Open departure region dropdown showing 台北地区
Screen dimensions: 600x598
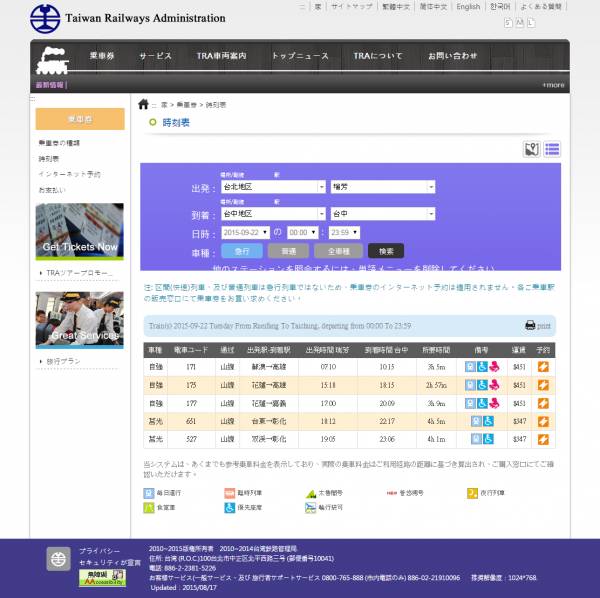[x=273, y=187]
